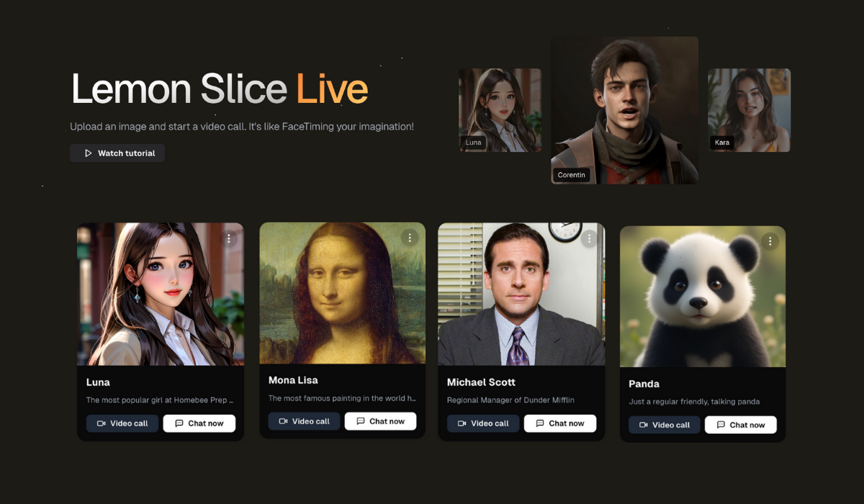Select the Luna featured avatar in the header
Viewport: 864px width, 504px height.
[500, 110]
